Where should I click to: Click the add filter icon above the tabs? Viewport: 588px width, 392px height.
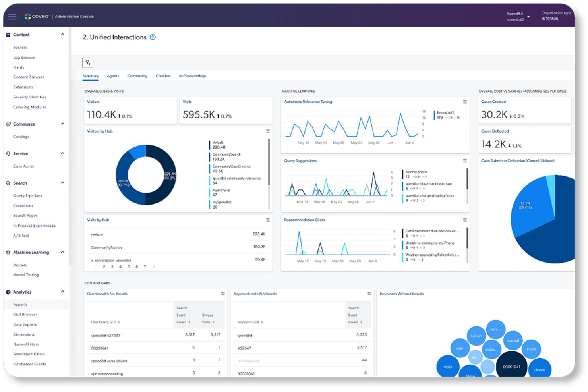88,62
